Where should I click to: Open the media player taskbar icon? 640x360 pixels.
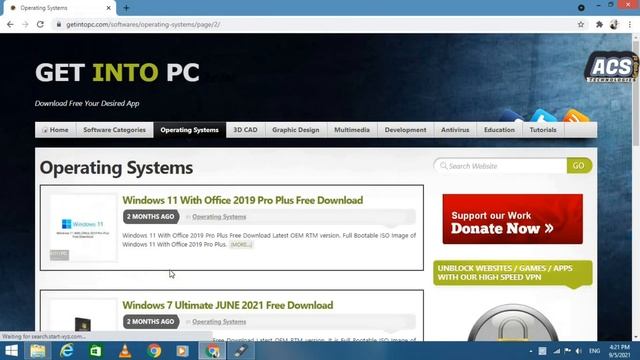pos(182,351)
